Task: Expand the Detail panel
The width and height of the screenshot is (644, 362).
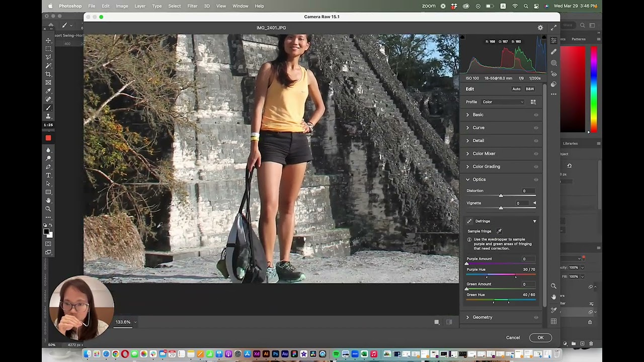Action: tap(467, 141)
